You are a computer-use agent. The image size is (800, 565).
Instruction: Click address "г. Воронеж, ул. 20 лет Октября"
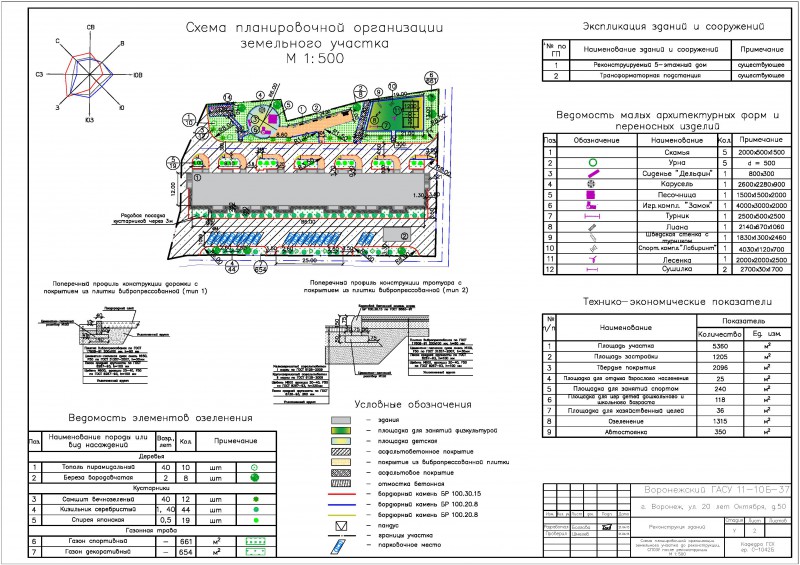click(x=705, y=507)
